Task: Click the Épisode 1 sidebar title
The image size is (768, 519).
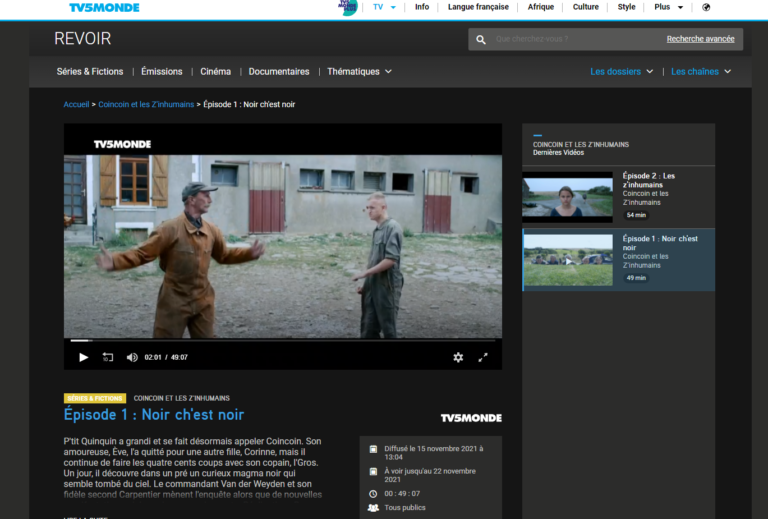Action: click(660, 243)
